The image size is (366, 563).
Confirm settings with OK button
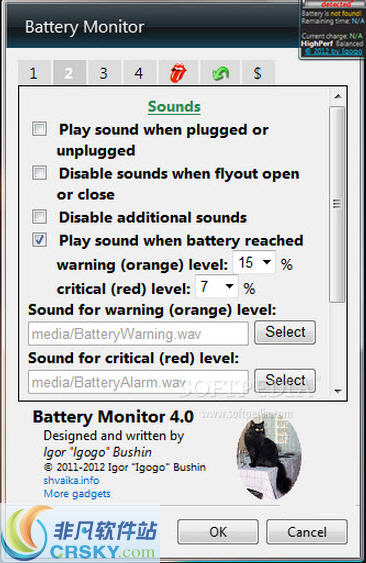point(218,532)
